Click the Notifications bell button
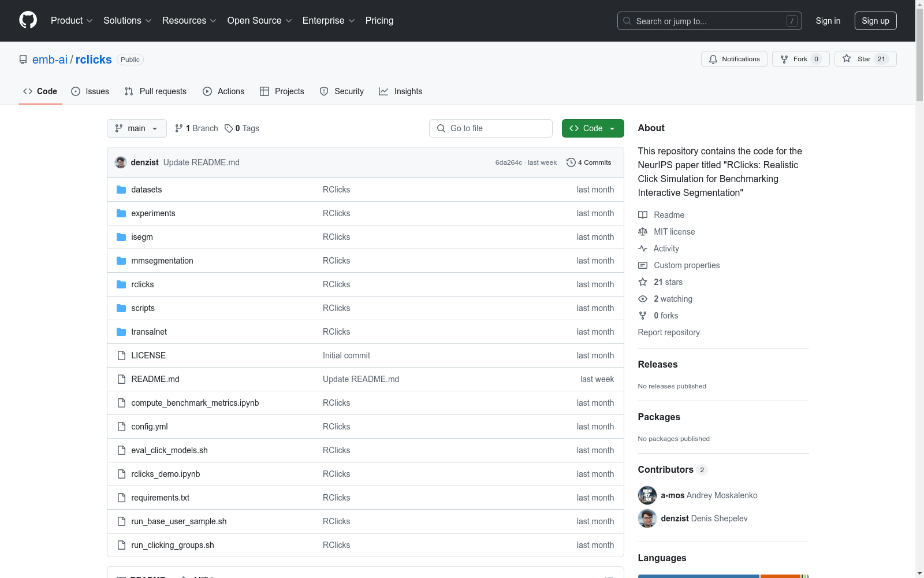The image size is (924, 578). [734, 59]
